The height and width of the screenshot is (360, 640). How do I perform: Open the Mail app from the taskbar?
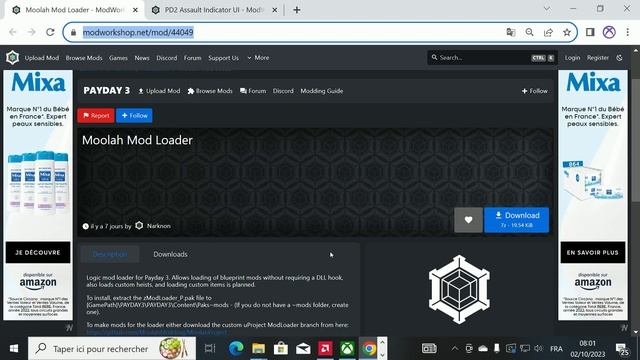pos(303,349)
